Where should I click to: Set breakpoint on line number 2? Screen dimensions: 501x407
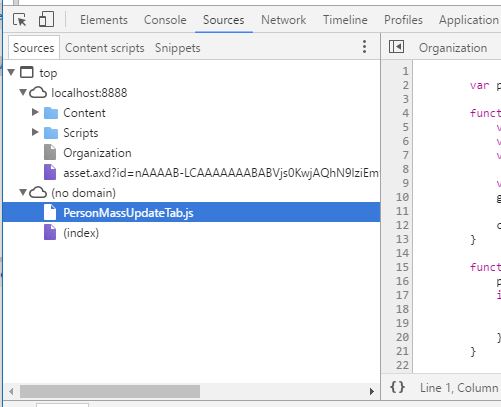click(x=405, y=85)
